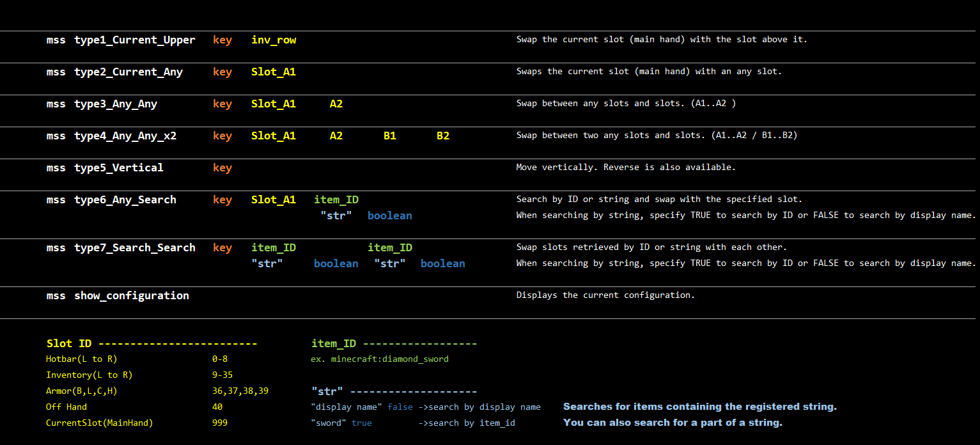Select the Inventory(L to R) entry
The height and width of the screenshot is (445, 980).
[x=89, y=375]
